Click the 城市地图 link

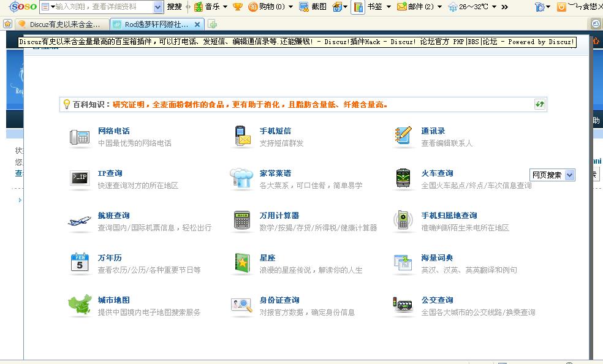click(x=114, y=300)
